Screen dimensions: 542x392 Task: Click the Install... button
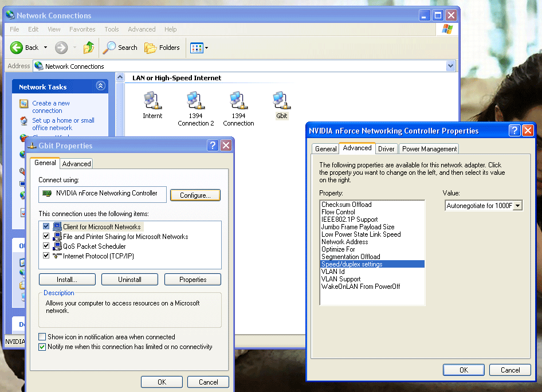67,280
